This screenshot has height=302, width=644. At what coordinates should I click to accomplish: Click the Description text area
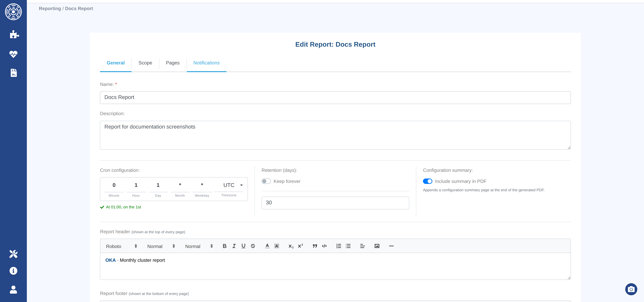click(335, 135)
